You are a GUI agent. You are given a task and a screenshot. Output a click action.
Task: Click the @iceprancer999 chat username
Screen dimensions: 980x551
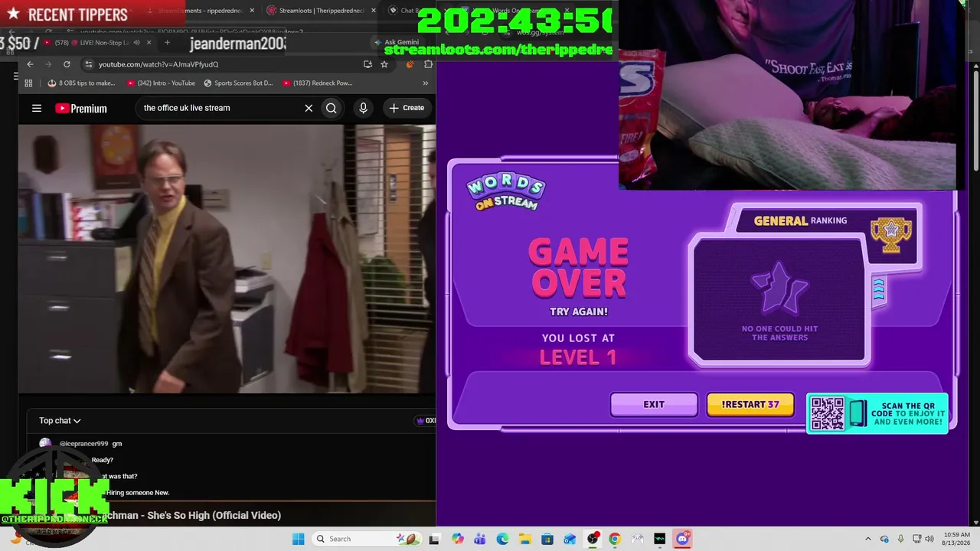pos(83,444)
